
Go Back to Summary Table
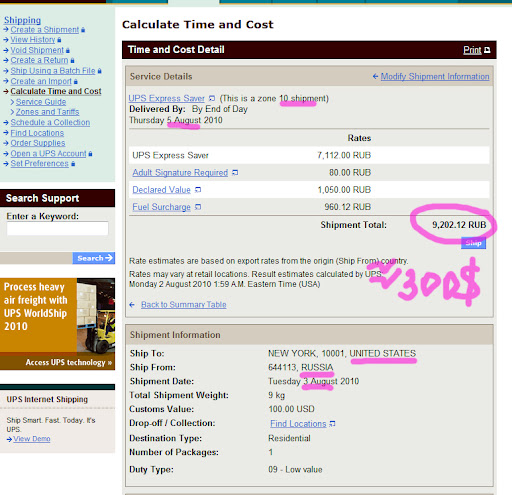(184, 304)
